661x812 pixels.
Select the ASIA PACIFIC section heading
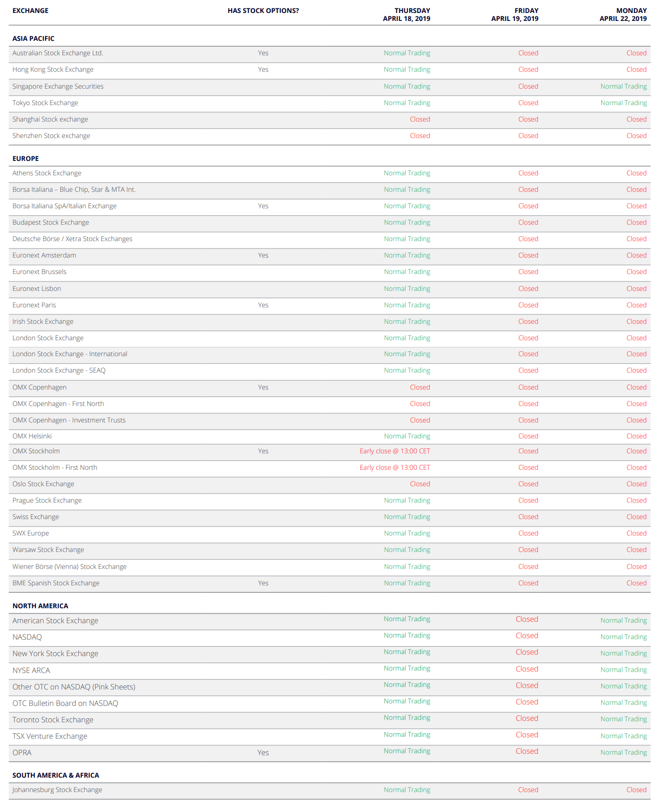click(x=33, y=38)
